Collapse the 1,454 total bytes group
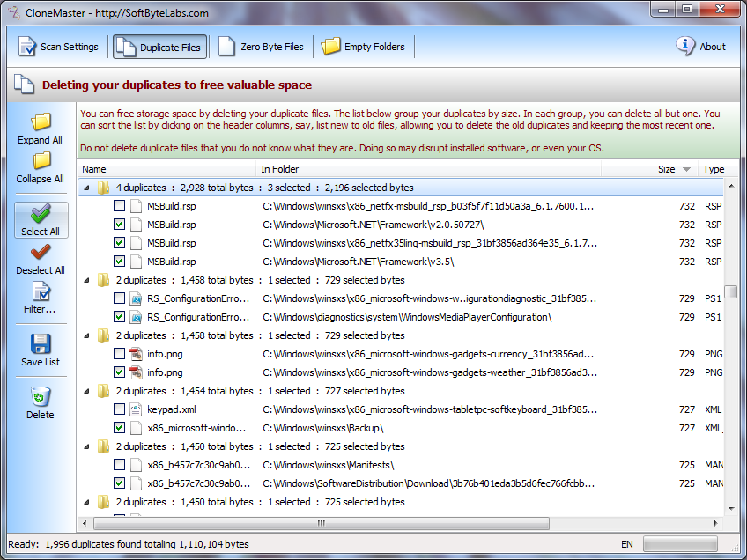Image resolution: width=747 pixels, height=560 pixels. point(86,391)
